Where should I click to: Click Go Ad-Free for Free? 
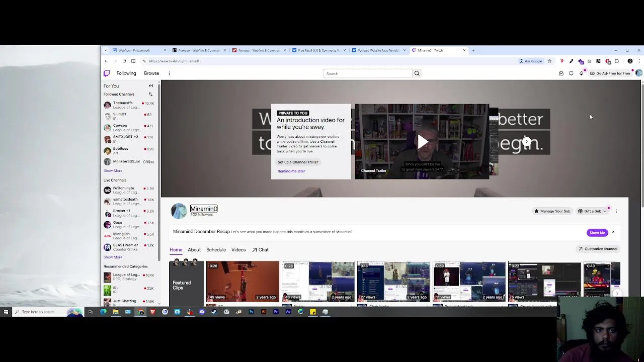(610, 73)
